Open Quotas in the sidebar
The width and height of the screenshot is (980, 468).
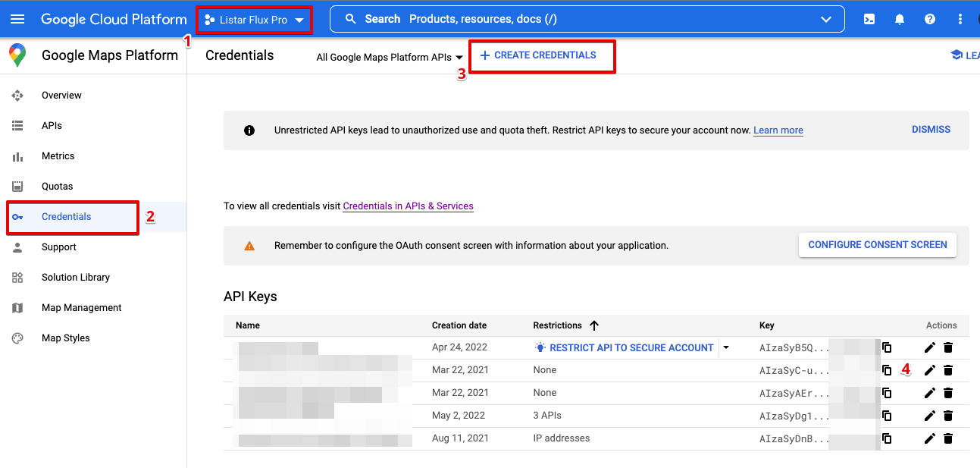click(x=93, y=187)
